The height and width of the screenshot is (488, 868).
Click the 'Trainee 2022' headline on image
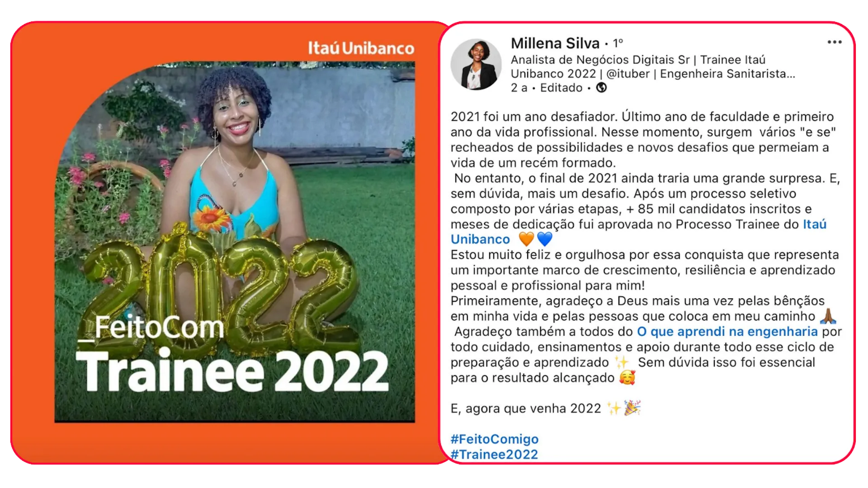232,371
